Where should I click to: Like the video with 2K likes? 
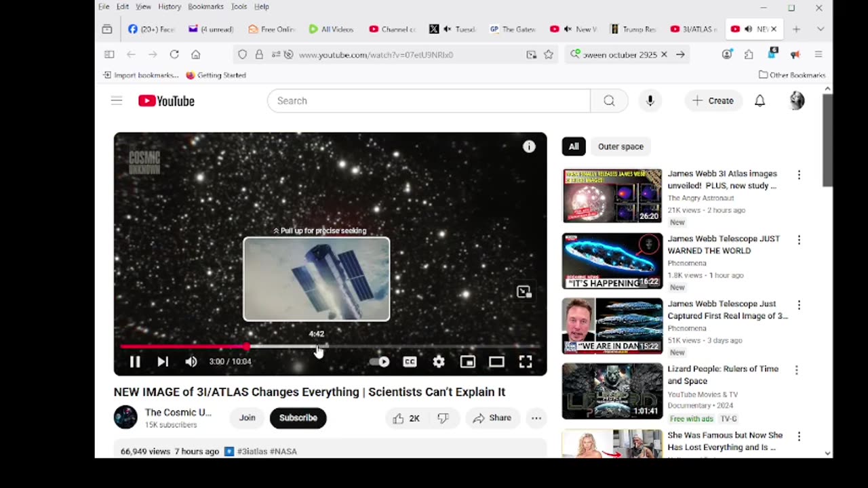point(406,418)
